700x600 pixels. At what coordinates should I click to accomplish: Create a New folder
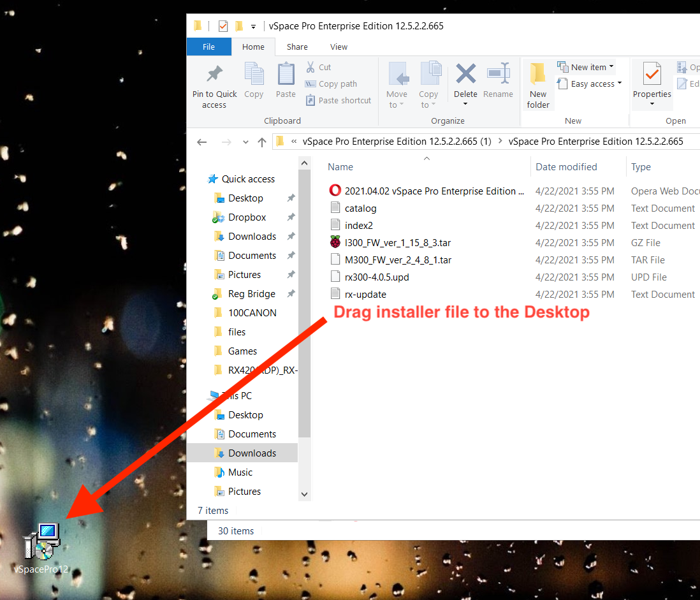pyautogui.click(x=538, y=85)
